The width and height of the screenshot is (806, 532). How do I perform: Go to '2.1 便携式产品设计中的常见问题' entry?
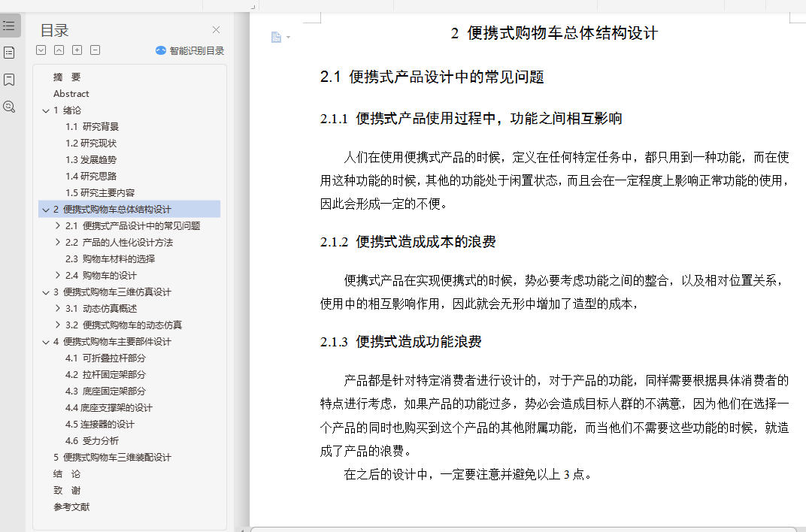click(132, 225)
